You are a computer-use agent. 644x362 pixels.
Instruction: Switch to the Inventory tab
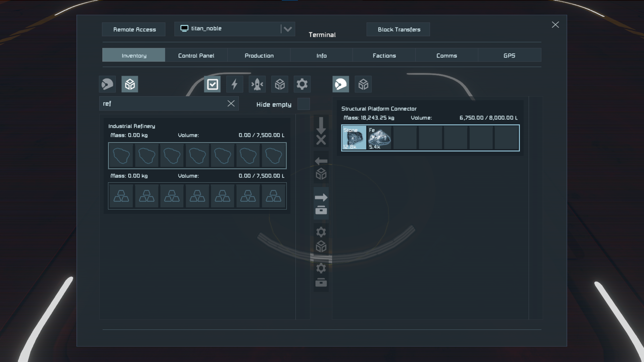133,55
